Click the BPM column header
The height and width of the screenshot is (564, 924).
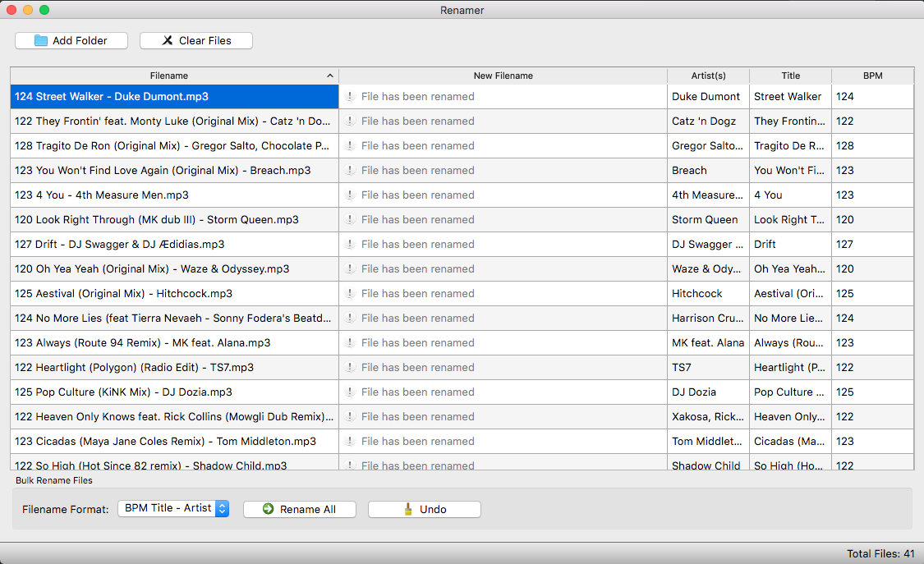click(873, 76)
